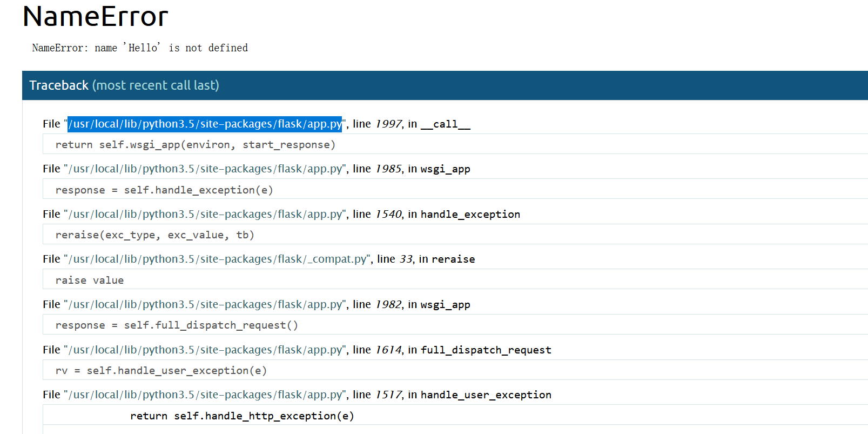The image size is (868, 434).
Task: Click the handle_user_exception function name
Action: click(486, 395)
